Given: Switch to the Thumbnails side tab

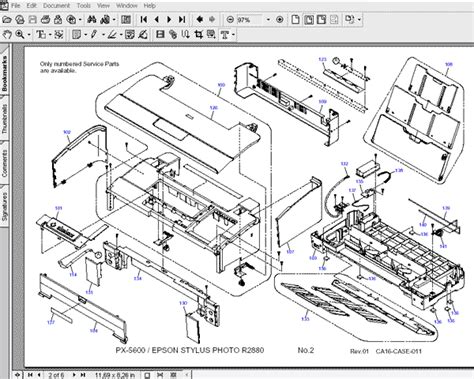Looking at the screenshot, I should pyautogui.click(x=4, y=118).
